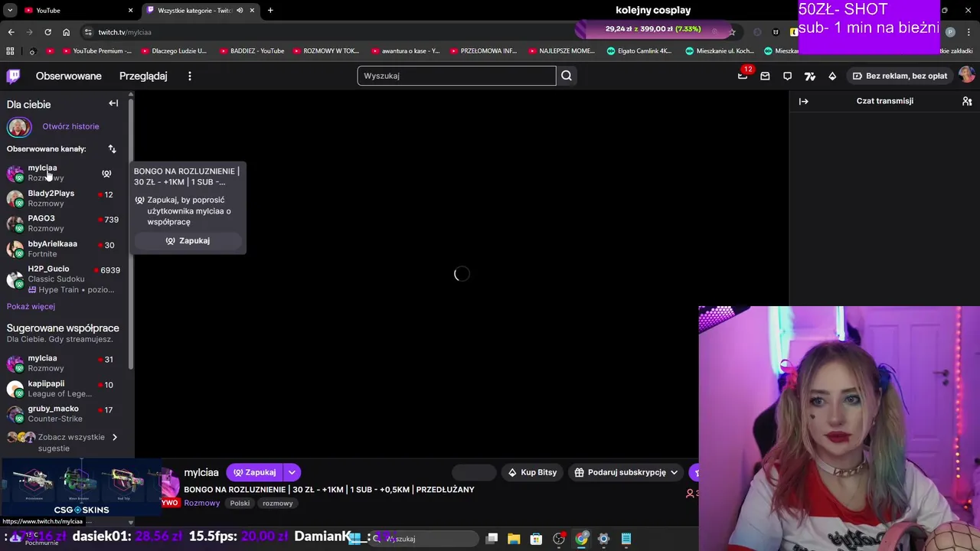This screenshot has height=551, width=980.
Task: Open dropdown arrow next to Zapukaj
Action: [292, 472]
